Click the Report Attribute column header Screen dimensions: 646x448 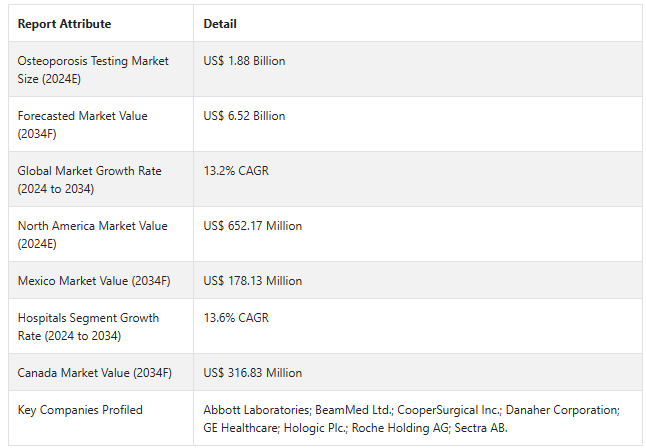64,23
